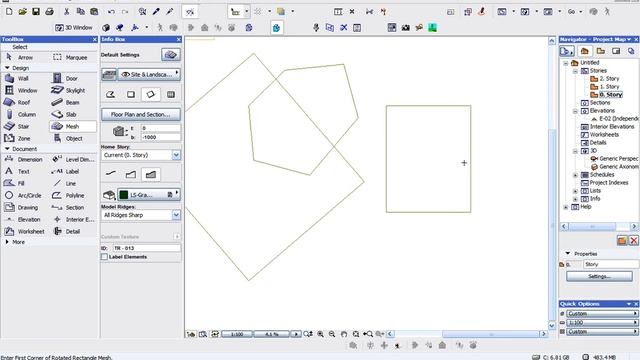Select the Fill tool
Viewport: 640px width, 360px height.
[x=16, y=183]
